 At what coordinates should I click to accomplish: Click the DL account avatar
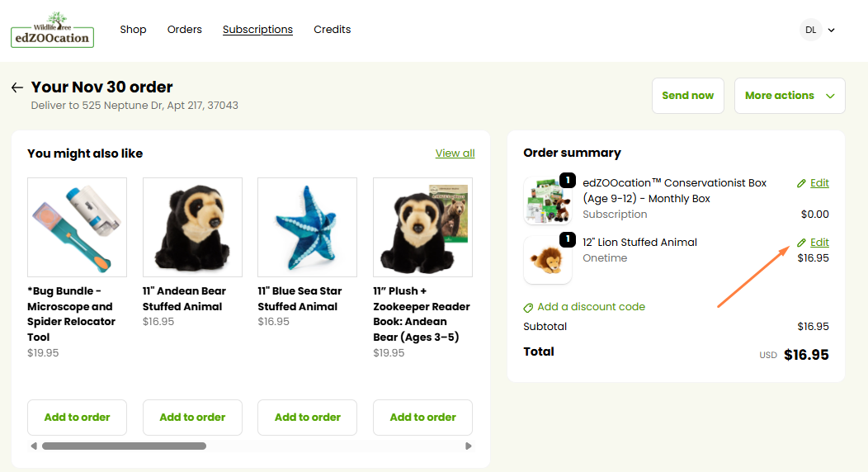point(810,30)
